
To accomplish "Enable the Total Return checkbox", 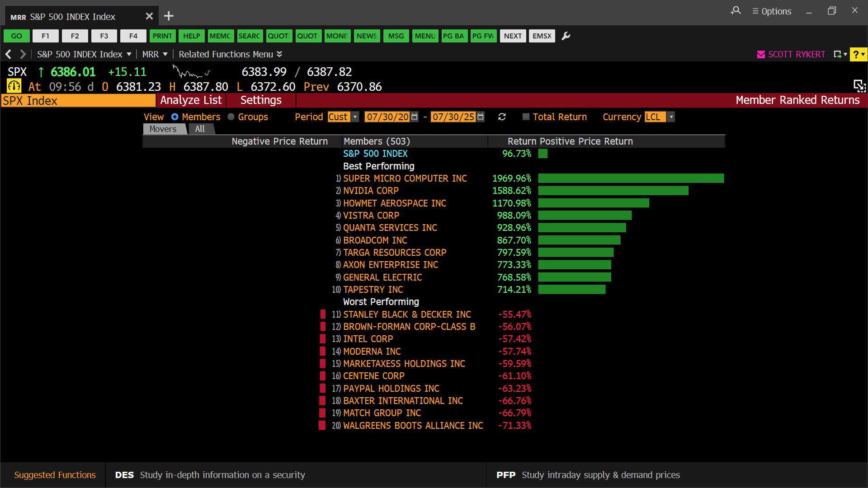I will pyautogui.click(x=526, y=117).
